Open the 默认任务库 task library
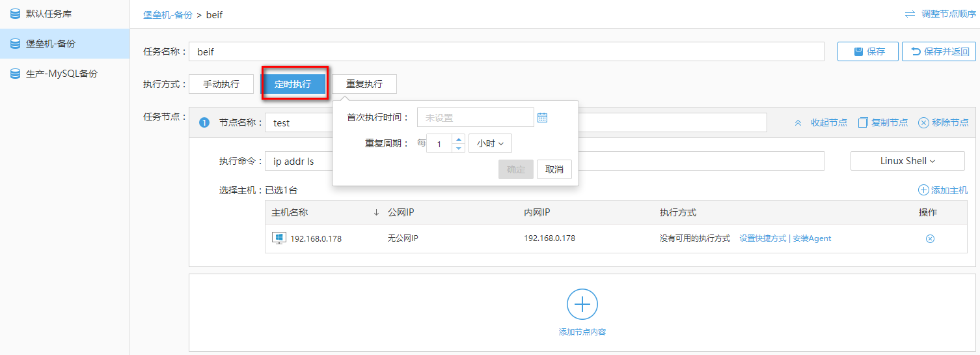The height and width of the screenshot is (355, 980). 65,14
